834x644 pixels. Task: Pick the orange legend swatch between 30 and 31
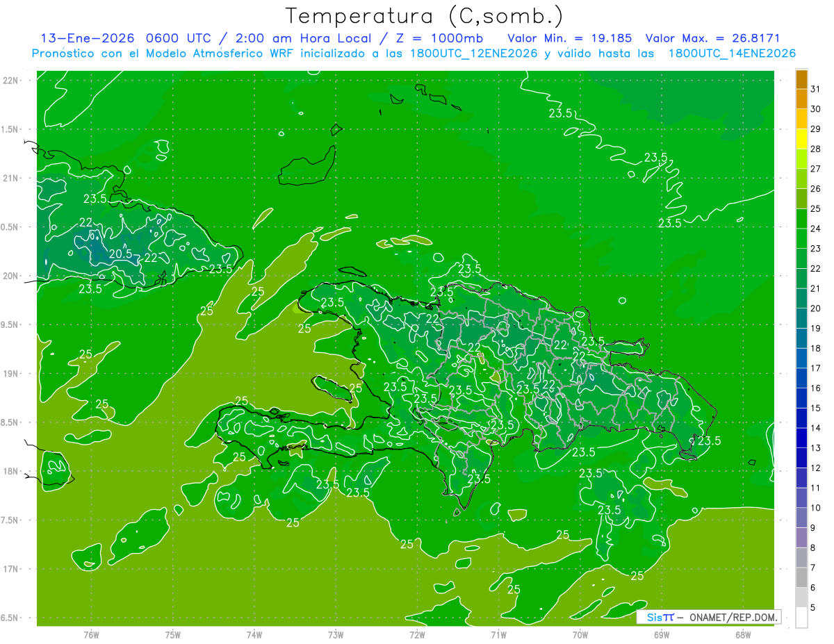pyautogui.click(x=801, y=99)
